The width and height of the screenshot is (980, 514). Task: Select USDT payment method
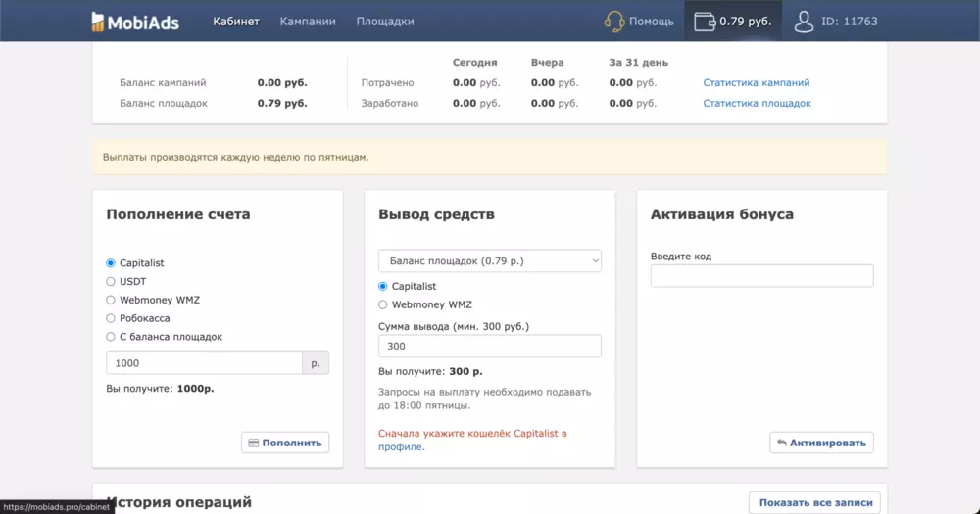(111, 282)
